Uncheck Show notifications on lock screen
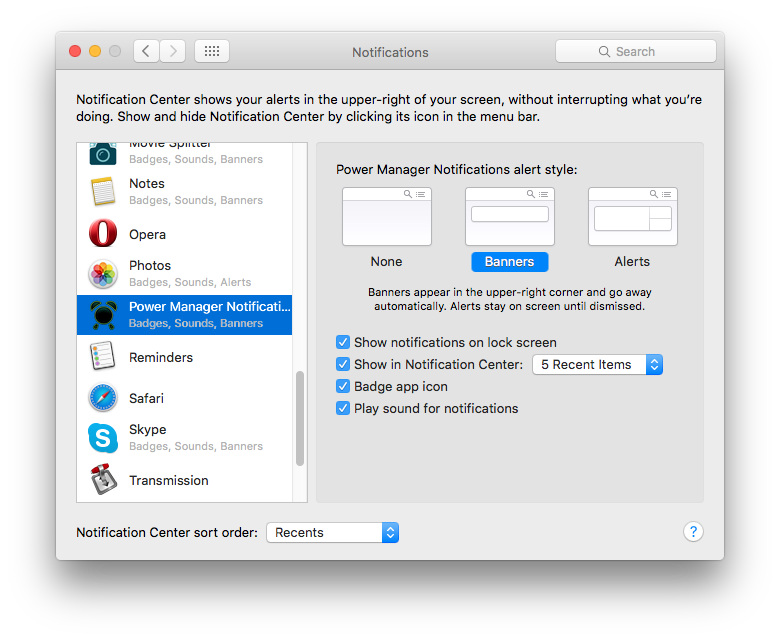Viewport: 780px width, 640px height. [x=343, y=342]
